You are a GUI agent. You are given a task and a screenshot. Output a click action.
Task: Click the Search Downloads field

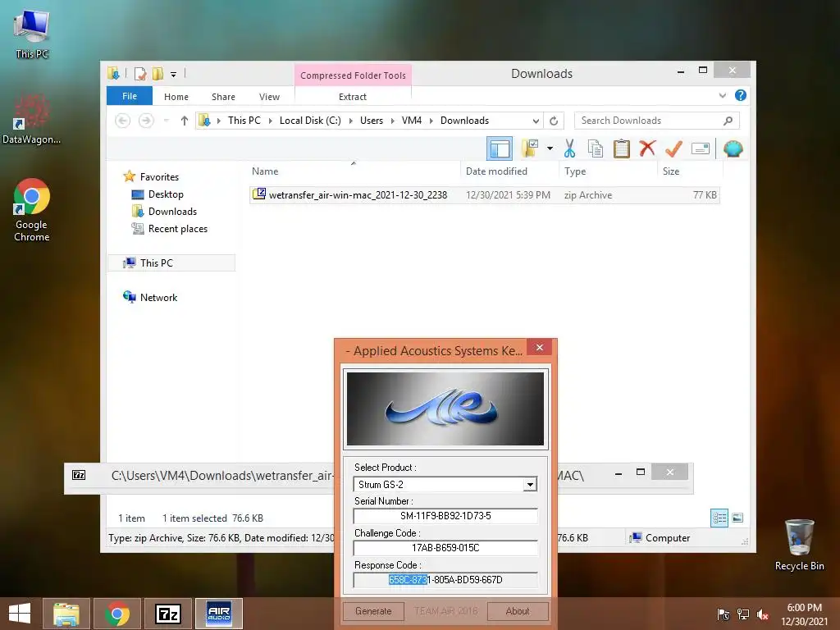click(x=657, y=121)
